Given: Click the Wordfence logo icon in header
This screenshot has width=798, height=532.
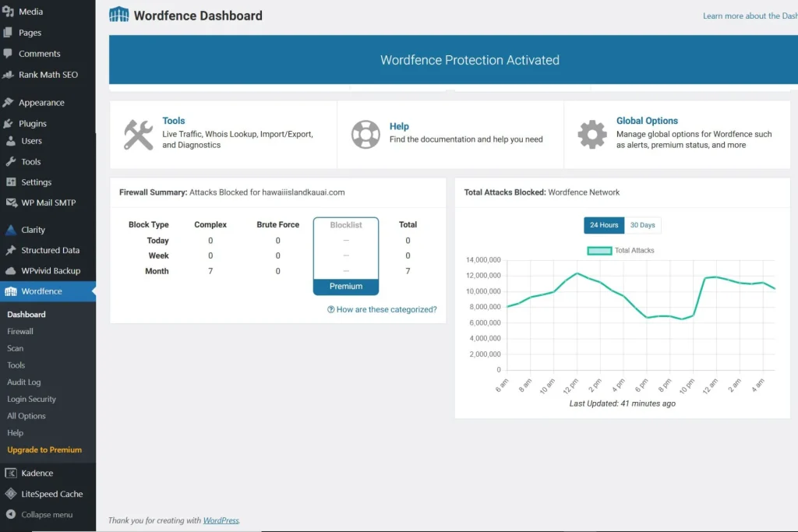Looking at the screenshot, I should point(118,15).
